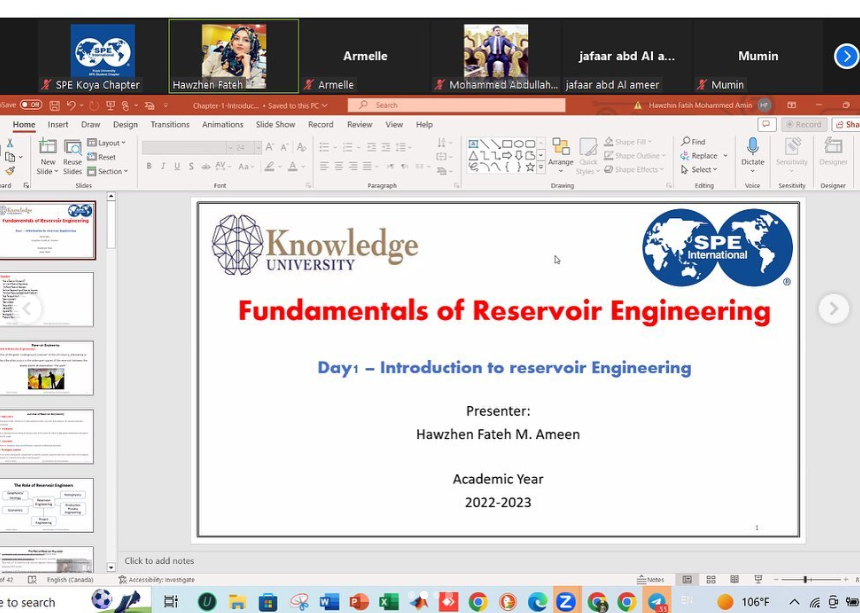Switch to the Design tab
The height and width of the screenshot is (613, 860).
[x=125, y=124]
